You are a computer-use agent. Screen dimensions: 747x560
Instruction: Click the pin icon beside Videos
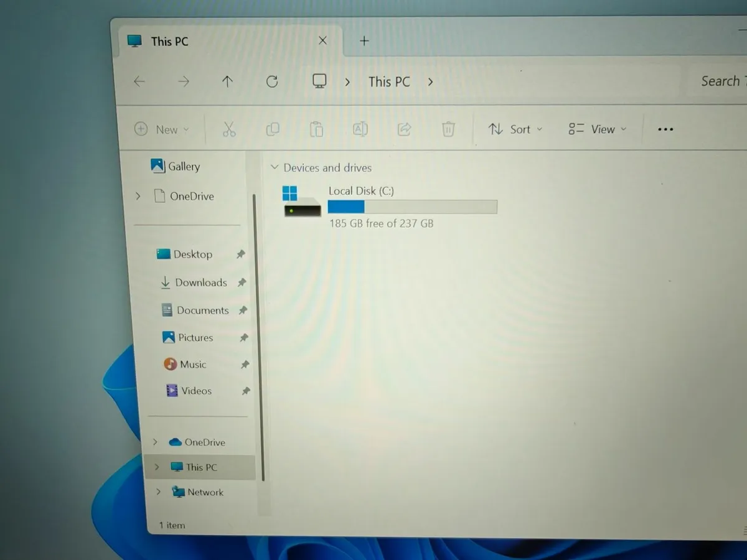[246, 391]
